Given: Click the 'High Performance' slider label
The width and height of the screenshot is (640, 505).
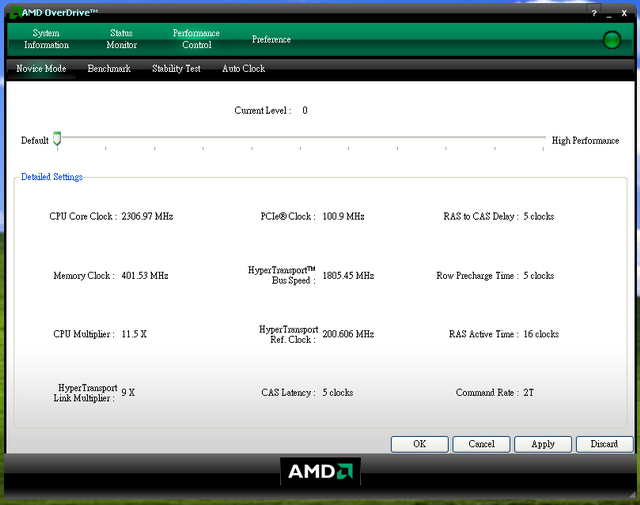Looking at the screenshot, I should point(585,140).
